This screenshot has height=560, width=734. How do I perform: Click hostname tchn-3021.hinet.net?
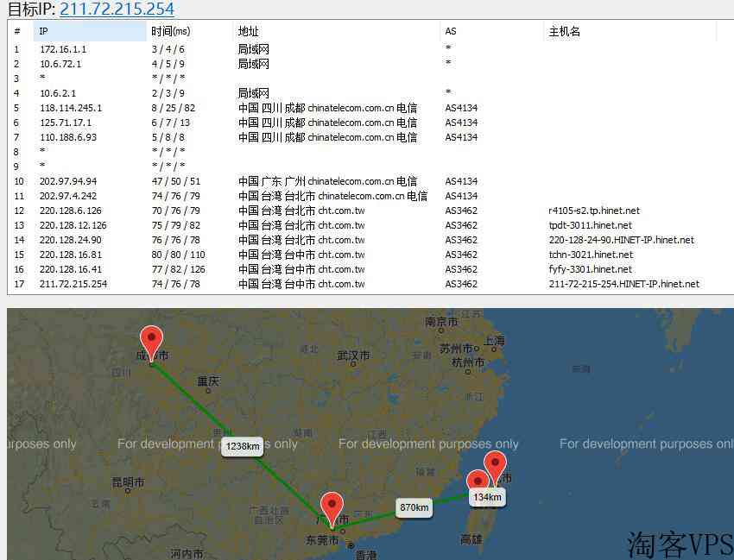point(591,255)
